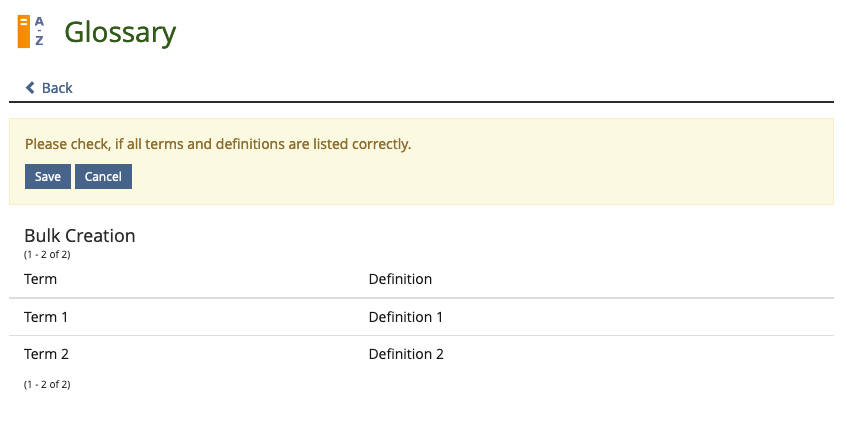Click the Glossary page title
Viewport: 847px width, 423px height.
[x=120, y=32]
